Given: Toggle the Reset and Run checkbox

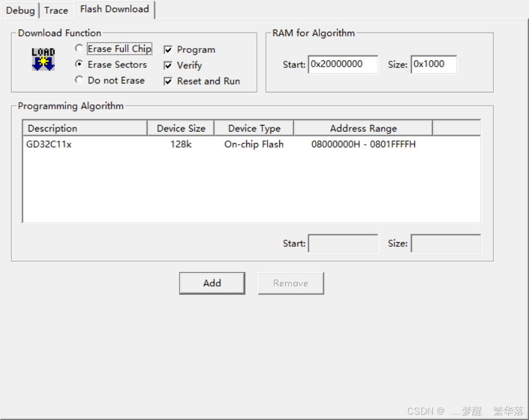Looking at the screenshot, I should (x=168, y=81).
